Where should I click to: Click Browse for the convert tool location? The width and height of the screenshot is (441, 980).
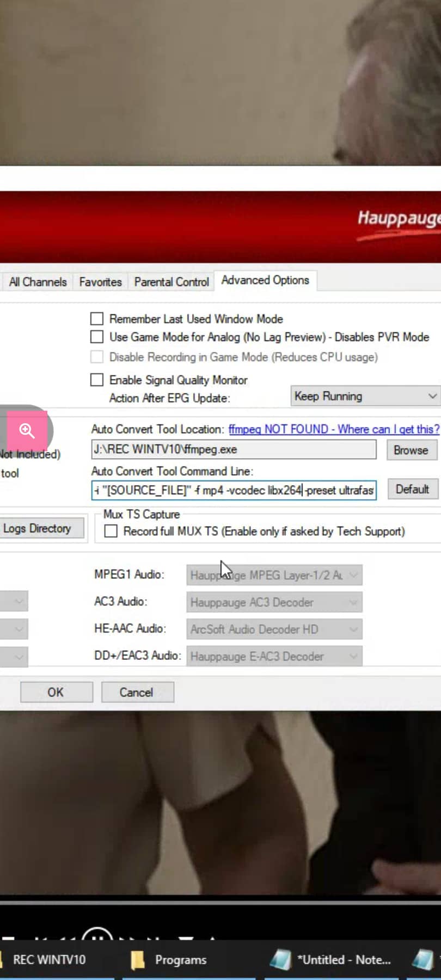pos(411,450)
